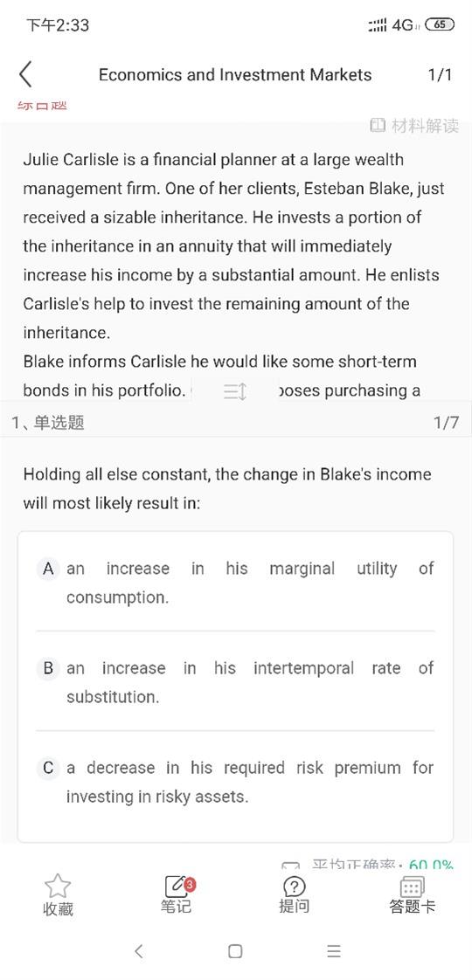Tap the 1/7 question counter
The height and width of the screenshot is (980, 472).
pyautogui.click(x=447, y=423)
